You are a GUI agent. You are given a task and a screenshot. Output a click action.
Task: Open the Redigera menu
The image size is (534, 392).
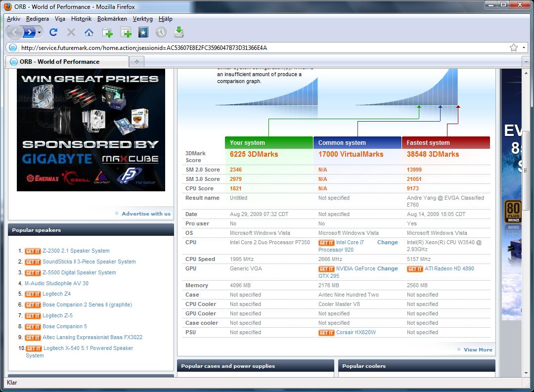pyautogui.click(x=38, y=19)
